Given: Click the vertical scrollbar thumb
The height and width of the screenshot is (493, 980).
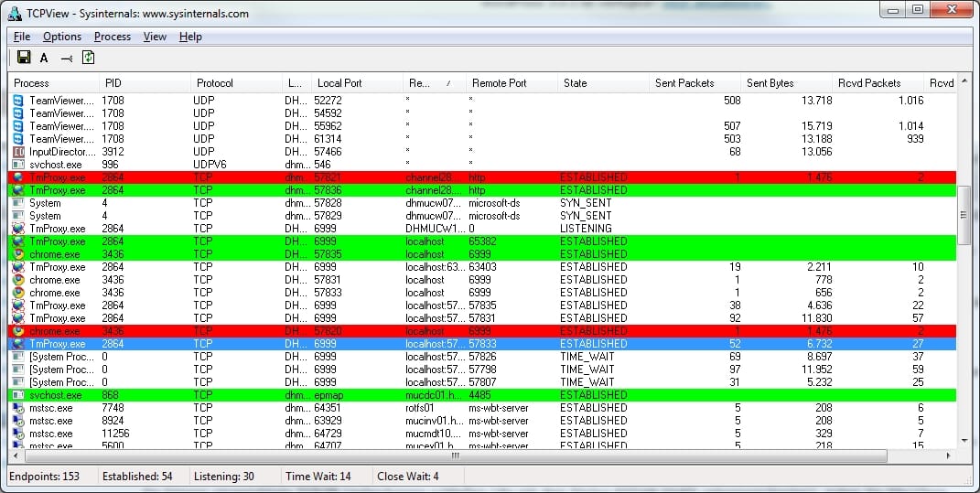Looking at the screenshot, I should [x=964, y=214].
